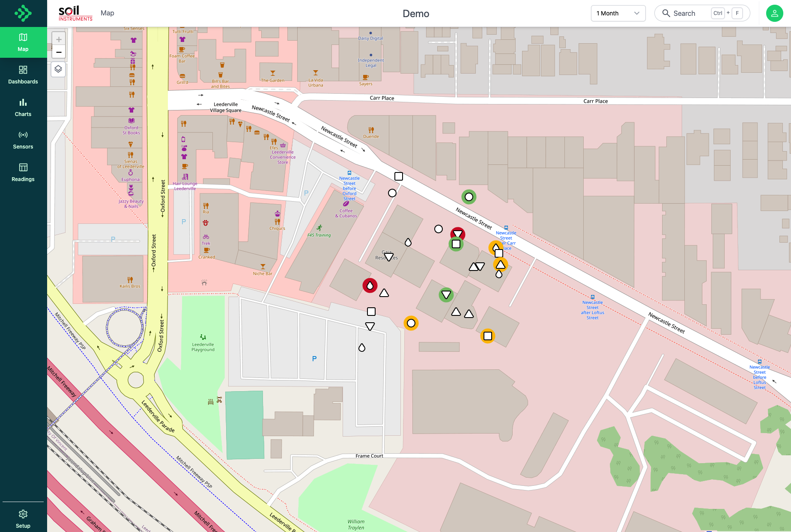Click the Demo project title

pos(416,14)
